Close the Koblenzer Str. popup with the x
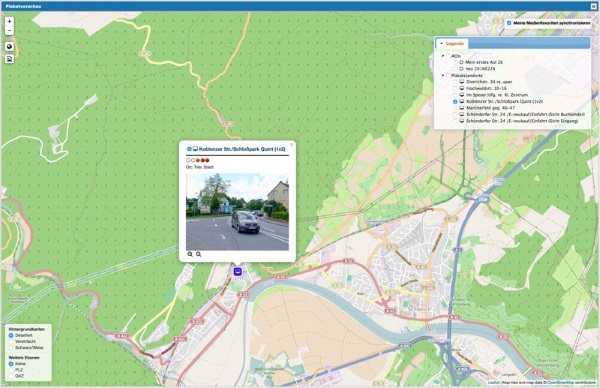The image size is (600, 388). click(x=291, y=145)
